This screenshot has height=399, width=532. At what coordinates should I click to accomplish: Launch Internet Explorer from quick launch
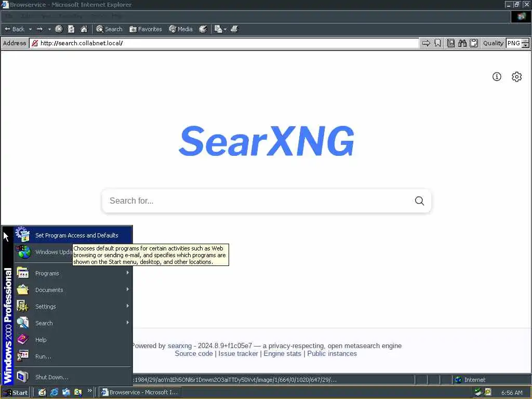coord(54,392)
